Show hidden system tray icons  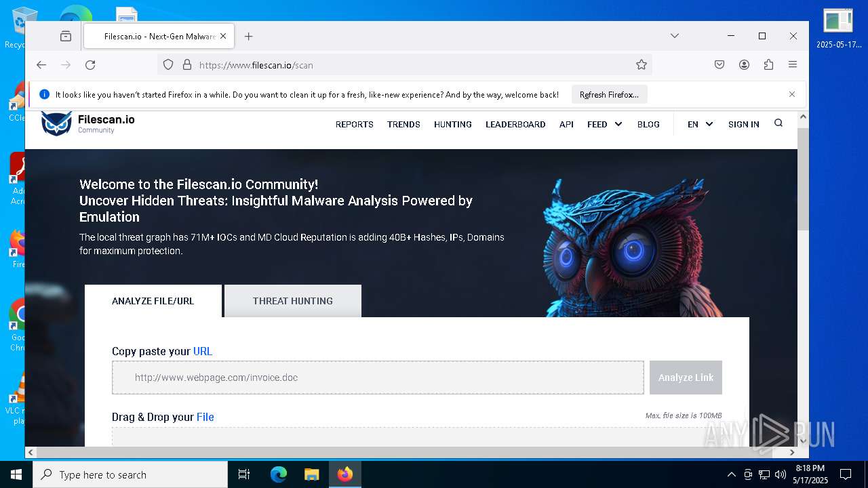coord(731,474)
